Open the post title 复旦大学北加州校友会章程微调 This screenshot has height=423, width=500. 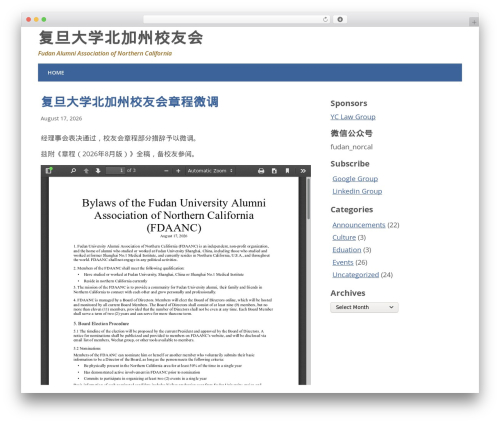130,102
